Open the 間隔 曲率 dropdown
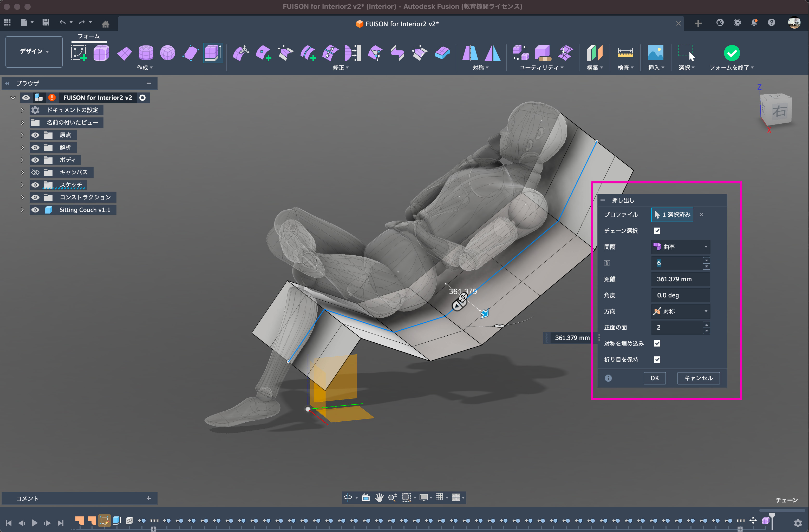Image resolution: width=809 pixels, height=532 pixels. coord(681,247)
